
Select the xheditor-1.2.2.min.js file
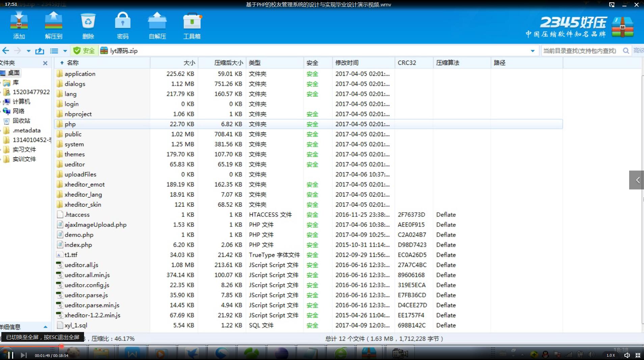tap(308, 315)
